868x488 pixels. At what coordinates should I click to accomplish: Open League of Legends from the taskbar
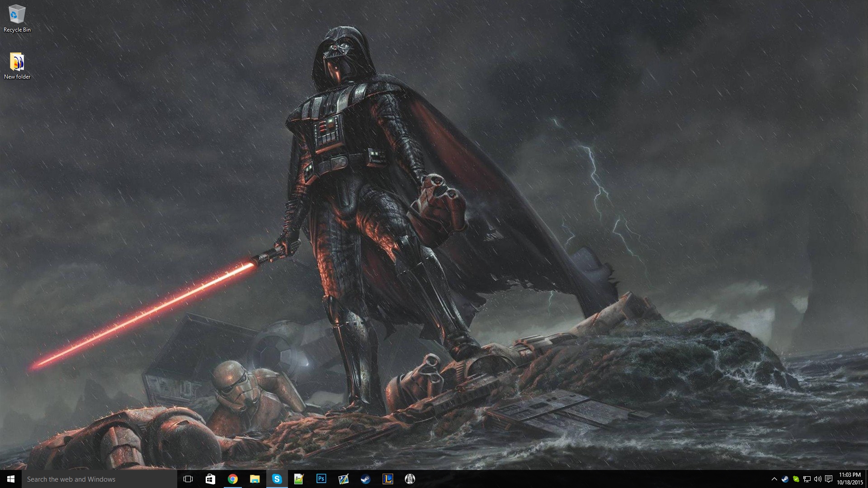(x=387, y=479)
